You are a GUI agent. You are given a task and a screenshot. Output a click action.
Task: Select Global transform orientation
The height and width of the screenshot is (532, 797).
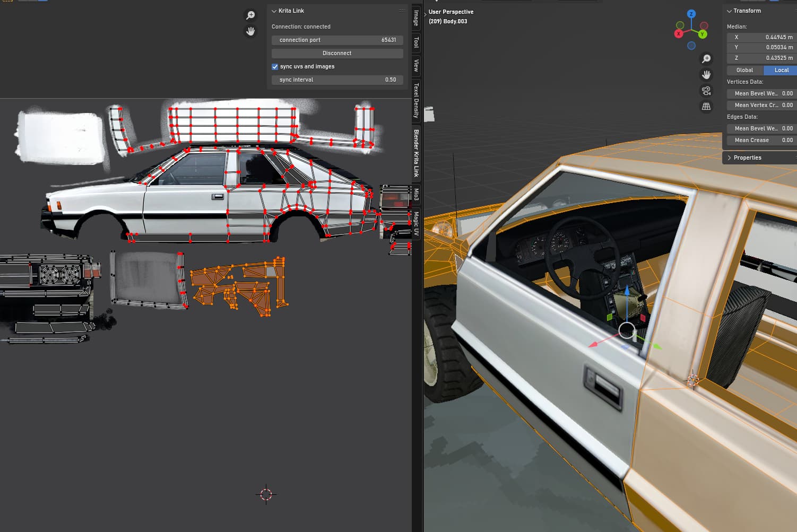coord(744,70)
